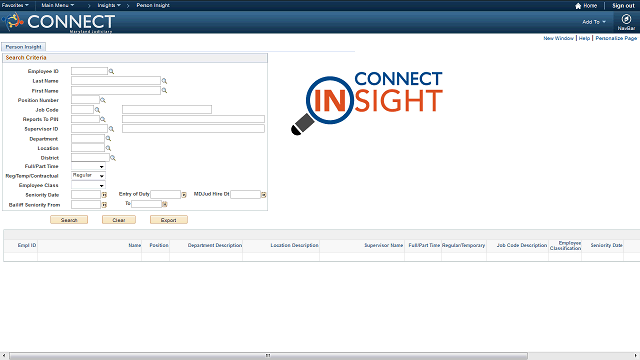
Task: Focus the Last Name input field
Action: tap(116, 81)
